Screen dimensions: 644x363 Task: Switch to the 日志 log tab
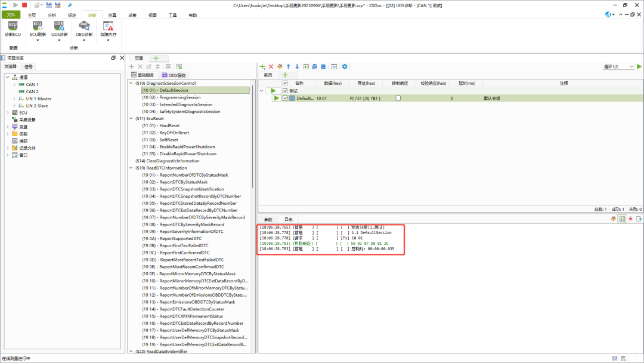tap(288, 220)
